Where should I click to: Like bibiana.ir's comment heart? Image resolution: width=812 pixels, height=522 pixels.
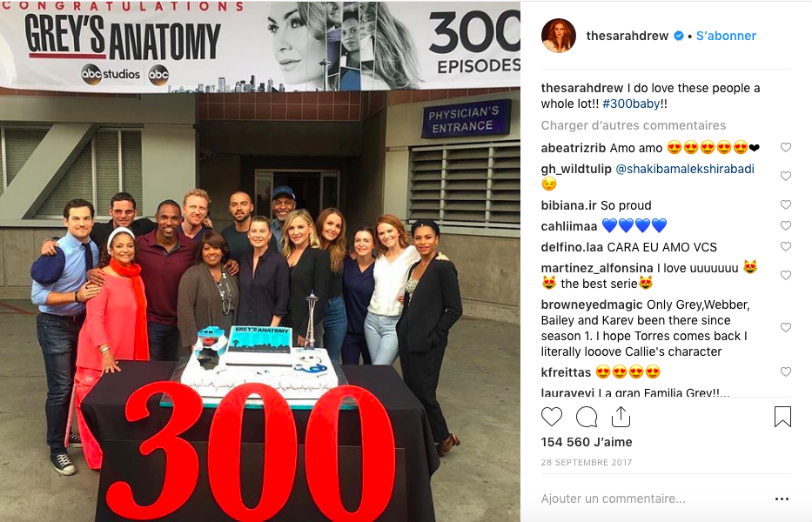point(786,204)
